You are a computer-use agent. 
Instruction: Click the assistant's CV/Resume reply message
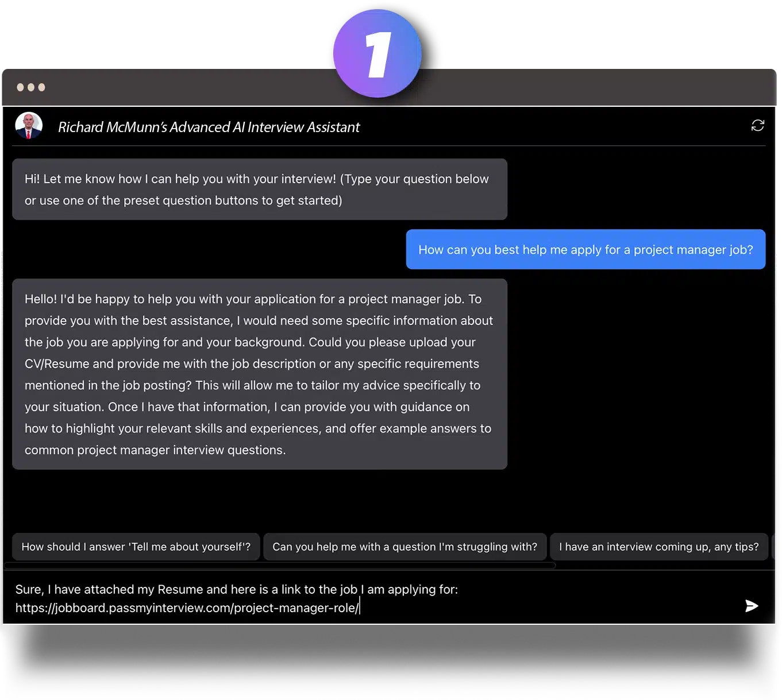point(259,374)
